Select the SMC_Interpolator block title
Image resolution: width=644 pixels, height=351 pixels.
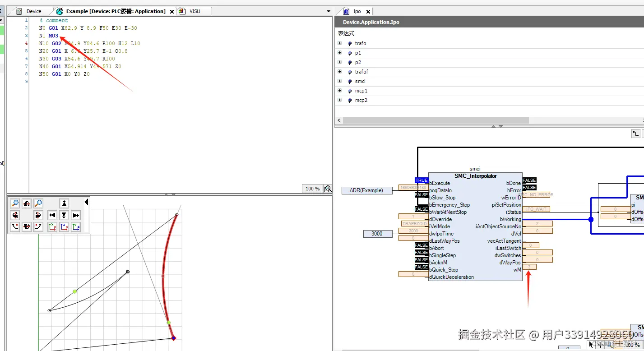pyautogui.click(x=475, y=176)
